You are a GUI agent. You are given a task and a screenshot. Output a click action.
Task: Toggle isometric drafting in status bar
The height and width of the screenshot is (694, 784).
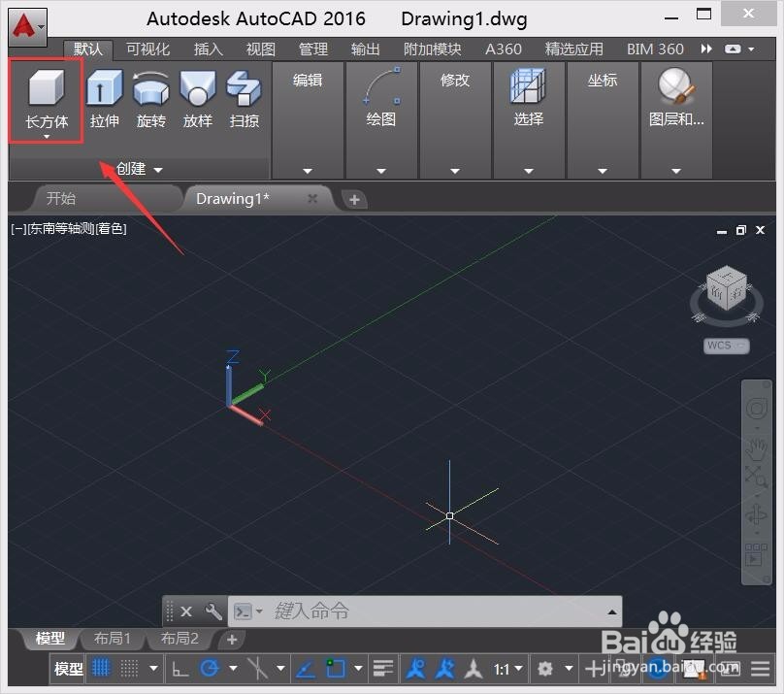click(257, 669)
